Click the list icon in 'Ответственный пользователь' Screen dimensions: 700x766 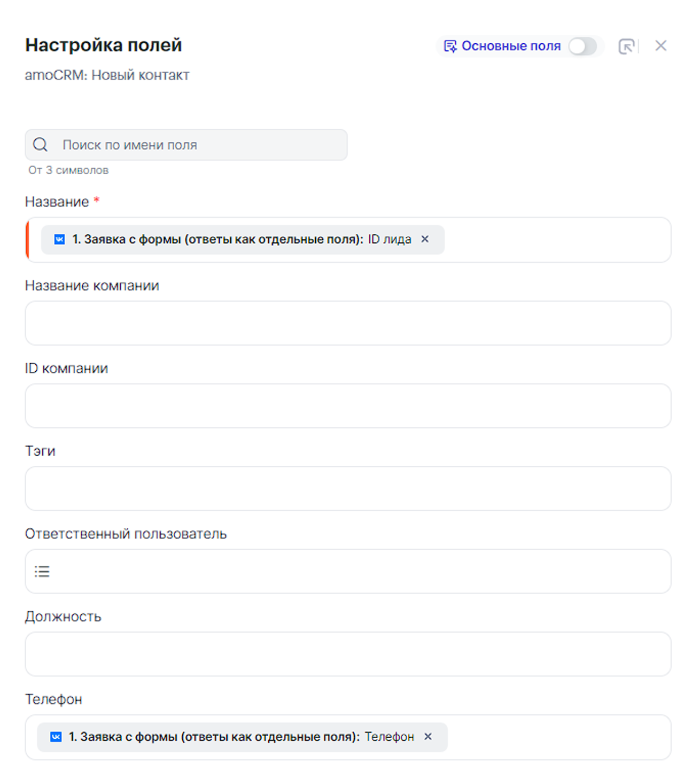[42, 572]
